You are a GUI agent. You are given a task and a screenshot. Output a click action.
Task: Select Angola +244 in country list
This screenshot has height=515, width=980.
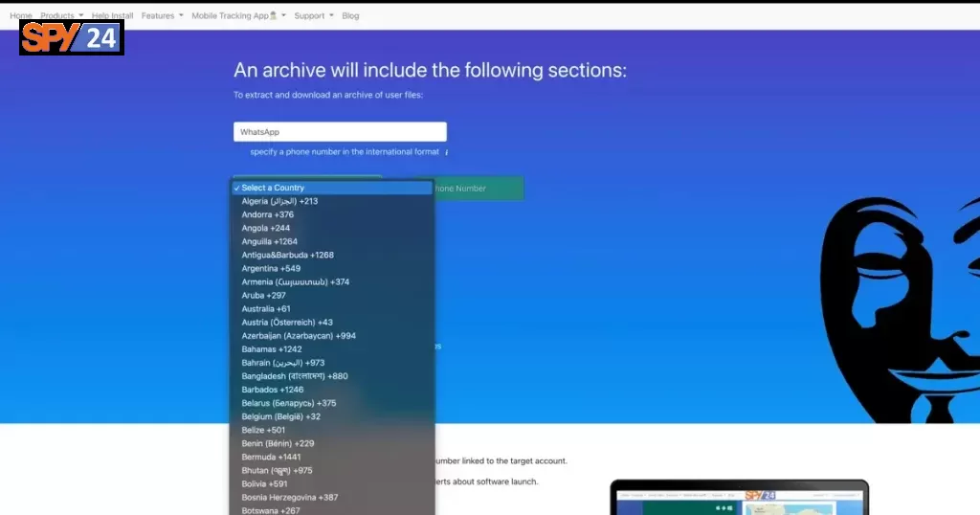[332, 228]
